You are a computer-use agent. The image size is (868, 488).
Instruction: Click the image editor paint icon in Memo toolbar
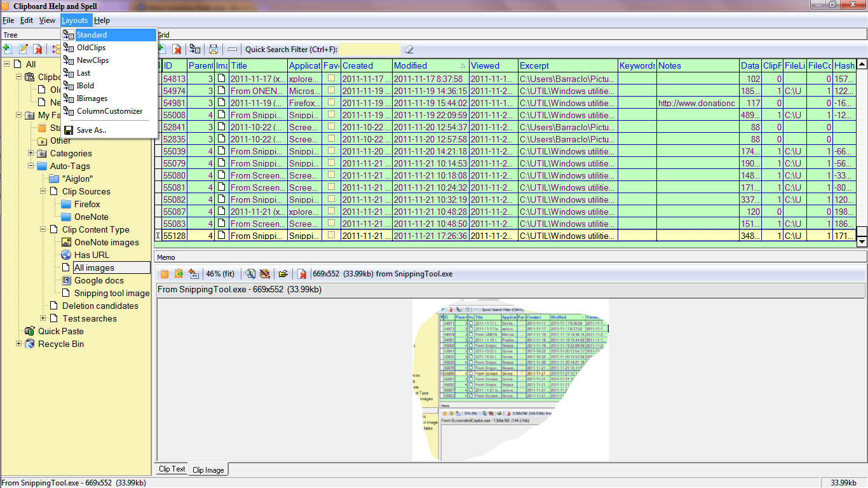point(265,274)
